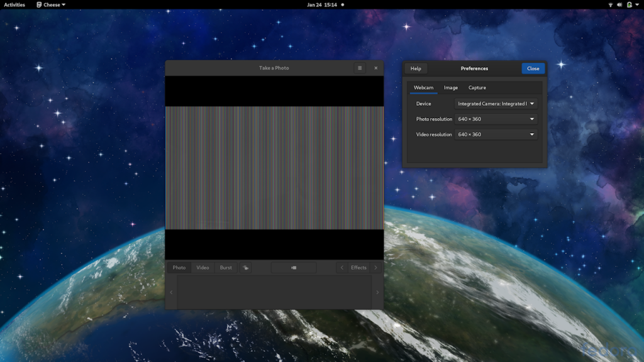This screenshot has height=362, width=644.
Task: Click the empty photo thumbnail strip
Action: pos(274,292)
